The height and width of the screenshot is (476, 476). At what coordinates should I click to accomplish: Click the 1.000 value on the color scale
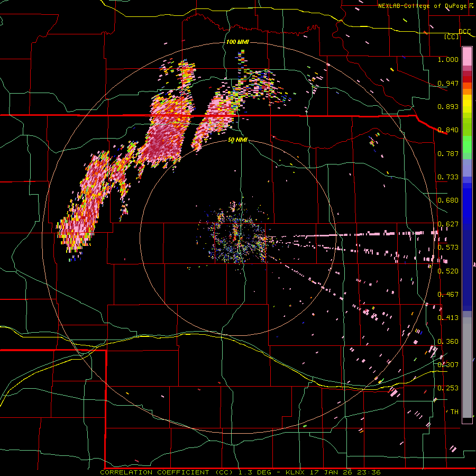[448, 59]
